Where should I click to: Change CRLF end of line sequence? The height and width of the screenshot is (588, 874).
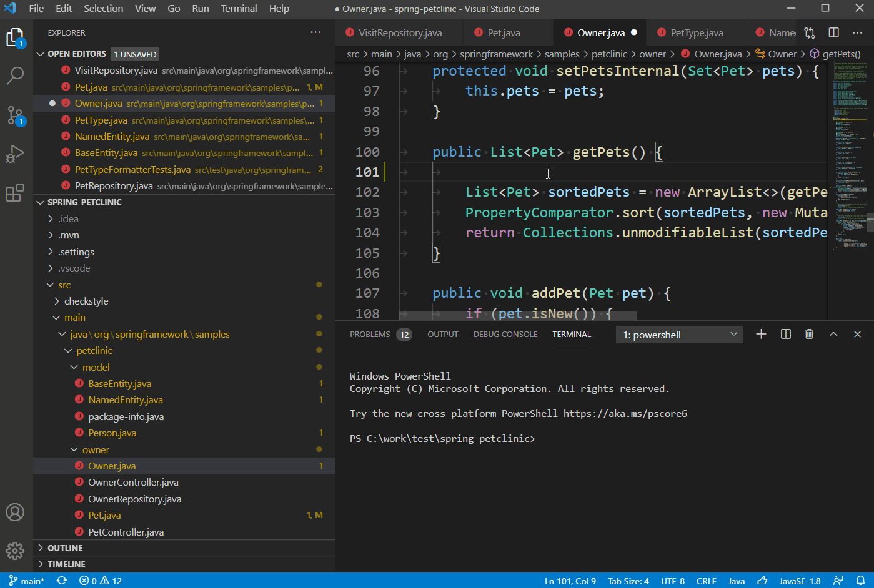(x=707, y=581)
